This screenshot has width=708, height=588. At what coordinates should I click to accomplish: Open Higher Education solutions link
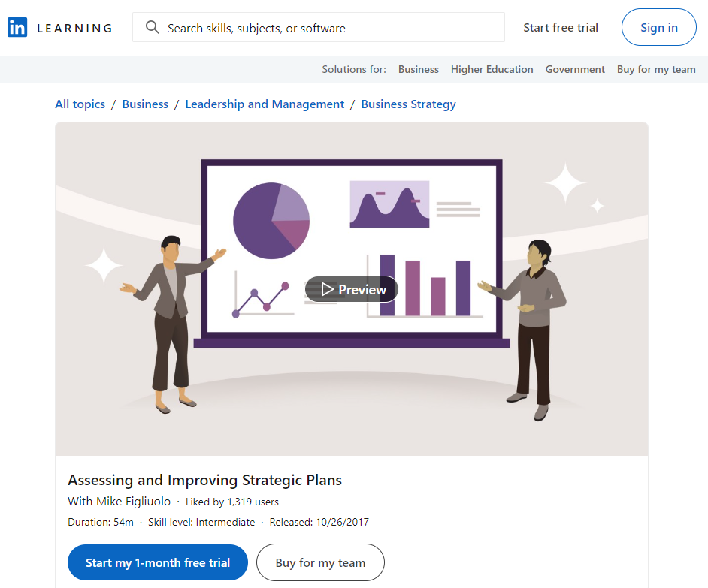point(492,69)
